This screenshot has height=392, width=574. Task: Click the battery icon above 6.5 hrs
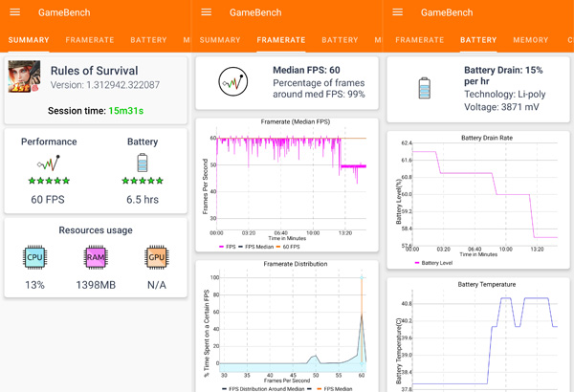pos(143,163)
